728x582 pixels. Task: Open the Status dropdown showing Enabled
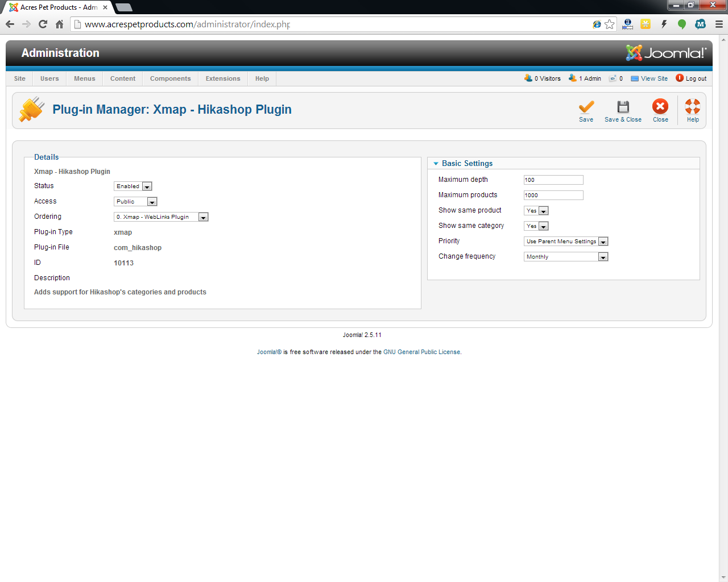(x=133, y=186)
